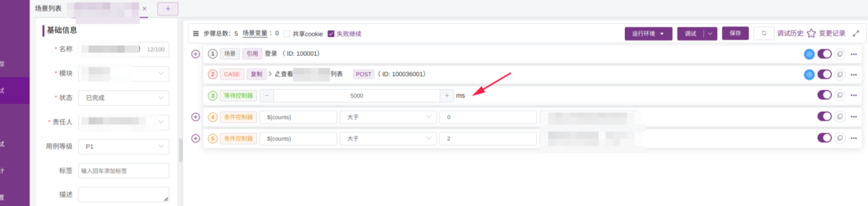Switch to the 场景列表 tab
This screenshot has width=868, height=206.
[x=48, y=9]
